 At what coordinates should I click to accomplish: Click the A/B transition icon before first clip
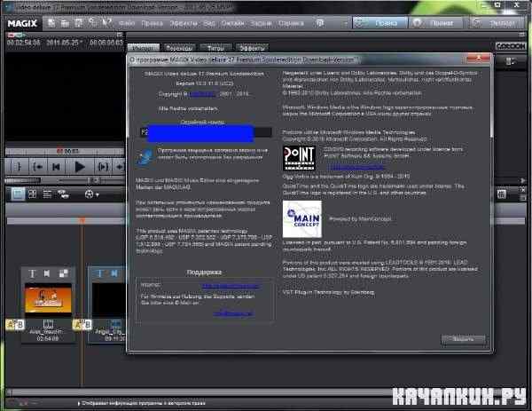coord(15,325)
